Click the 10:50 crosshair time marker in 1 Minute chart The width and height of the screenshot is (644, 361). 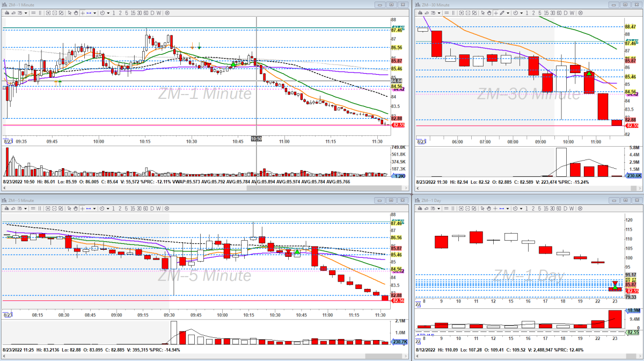256,139
